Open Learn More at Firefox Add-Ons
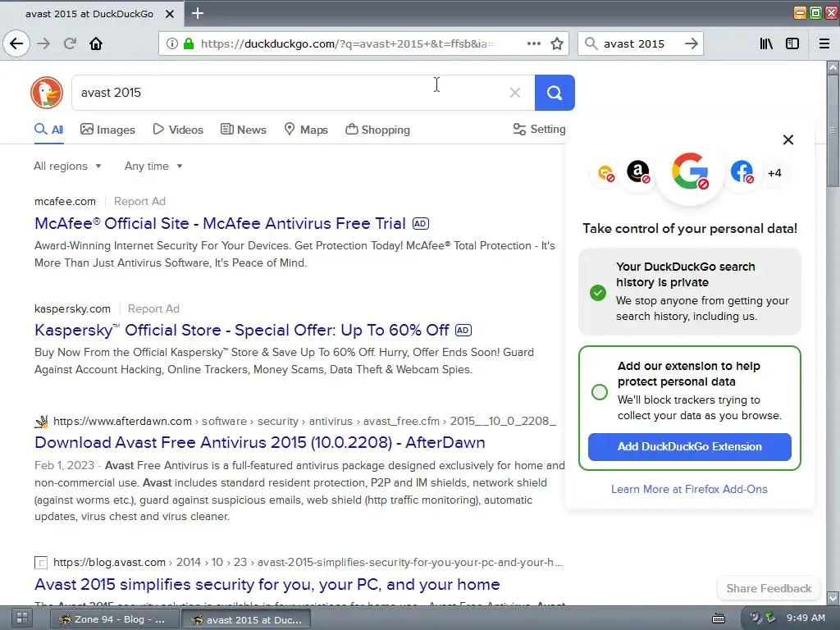This screenshot has width=840, height=630. tap(689, 489)
